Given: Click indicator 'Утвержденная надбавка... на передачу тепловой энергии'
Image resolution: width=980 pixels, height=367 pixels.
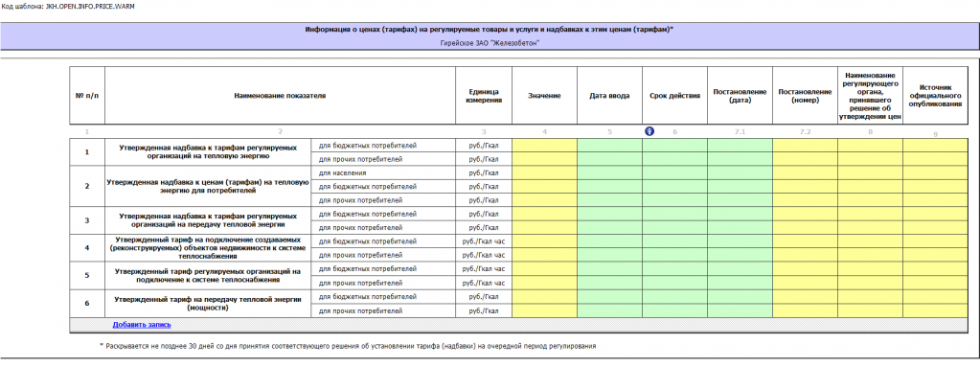Looking at the screenshot, I should [208, 220].
